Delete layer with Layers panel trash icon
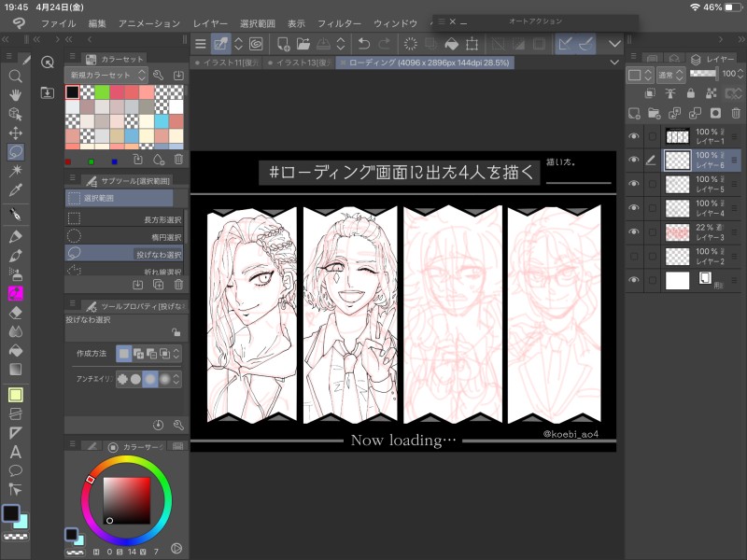Viewport: 747px width, 560px height. [736, 113]
